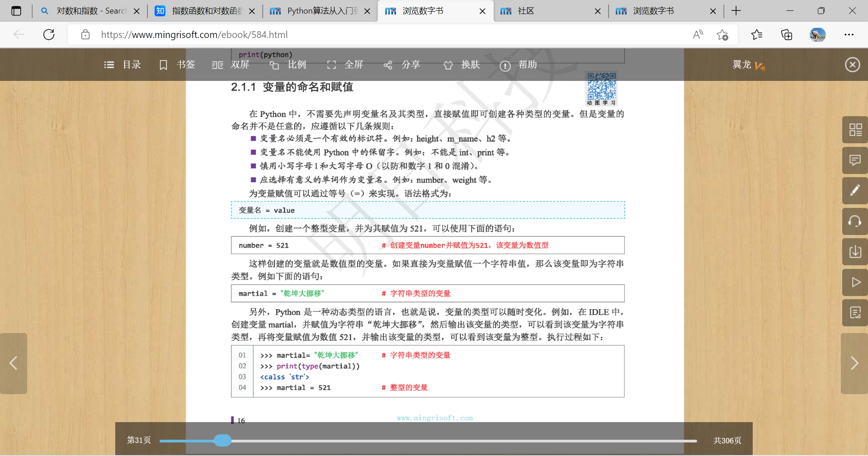Close the reader with the circled X icon
The height and width of the screenshot is (456, 868).
tap(852, 65)
